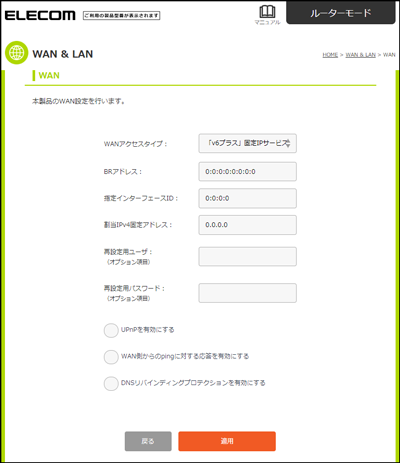Image resolution: width=400 pixels, height=463 pixels.
Task: Click the orange 適用 apply button
Action: pyautogui.click(x=227, y=441)
